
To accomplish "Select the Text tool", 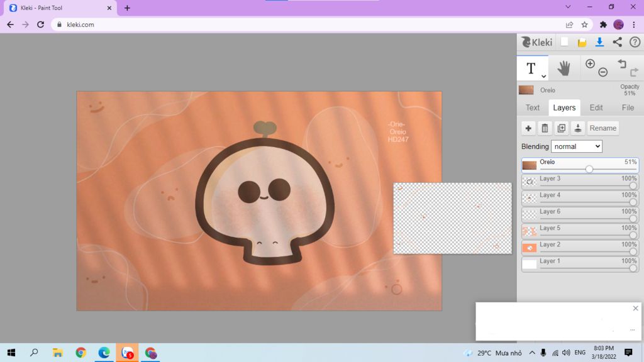I will click(x=531, y=68).
